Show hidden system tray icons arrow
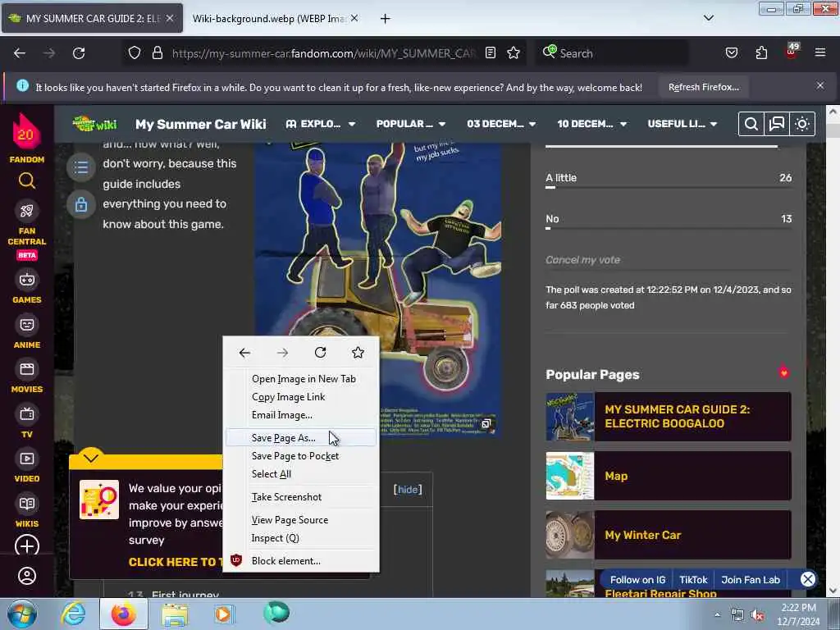Viewport: 840px width, 630px height. (x=717, y=614)
